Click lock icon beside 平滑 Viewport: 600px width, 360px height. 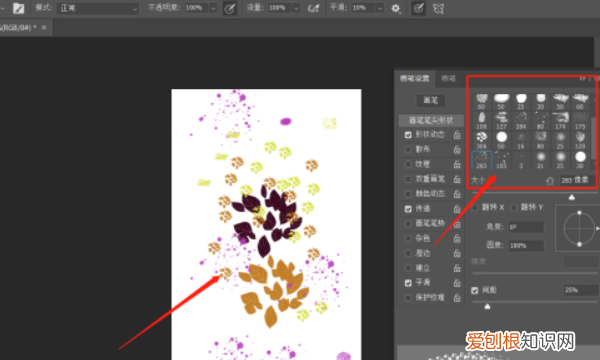457,283
